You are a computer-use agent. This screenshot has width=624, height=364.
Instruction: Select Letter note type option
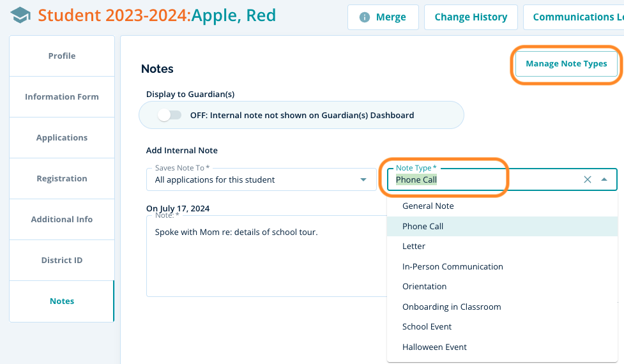click(414, 246)
